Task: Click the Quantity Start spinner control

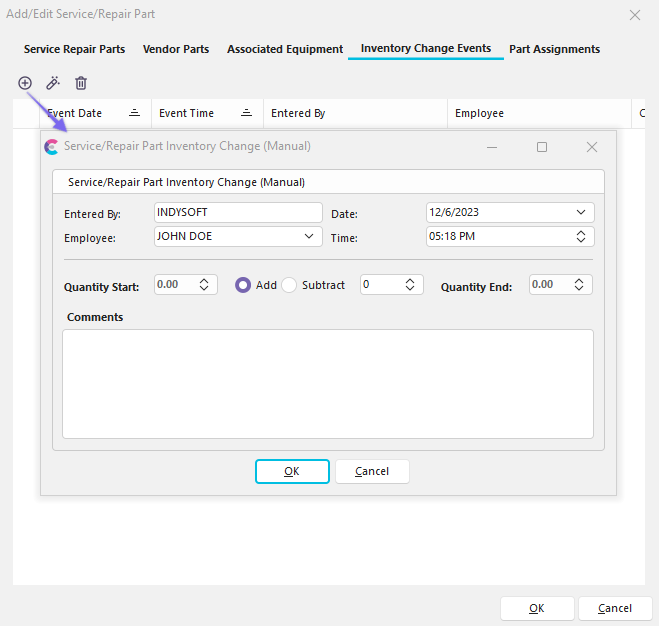Action: [x=204, y=285]
